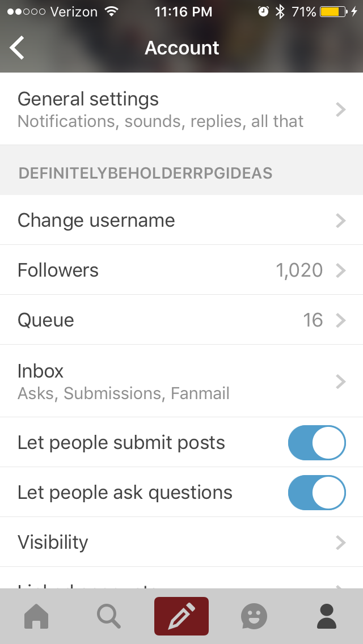Tap the alarm clock status icon
Image resolution: width=363 pixels, height=644 pixels.
coord(263,11)
